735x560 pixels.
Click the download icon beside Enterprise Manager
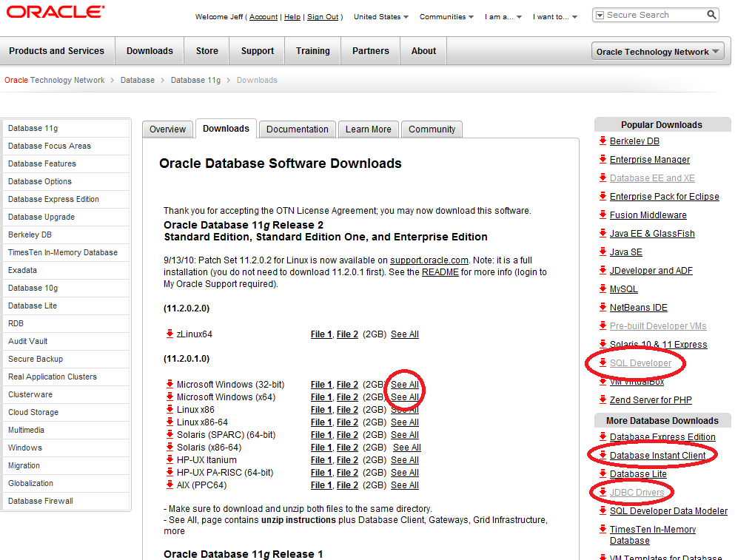pos(603,159)
